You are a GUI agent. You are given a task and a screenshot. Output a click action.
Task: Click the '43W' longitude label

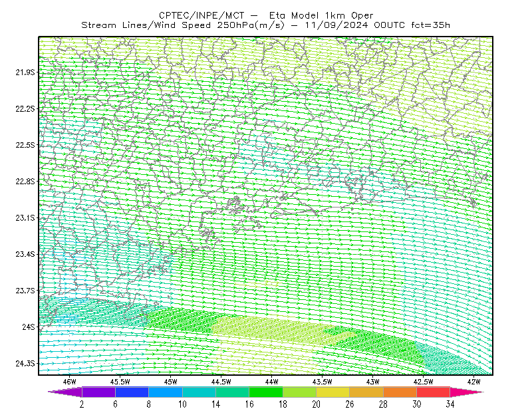pyautogui.click(x=373, y=382)
